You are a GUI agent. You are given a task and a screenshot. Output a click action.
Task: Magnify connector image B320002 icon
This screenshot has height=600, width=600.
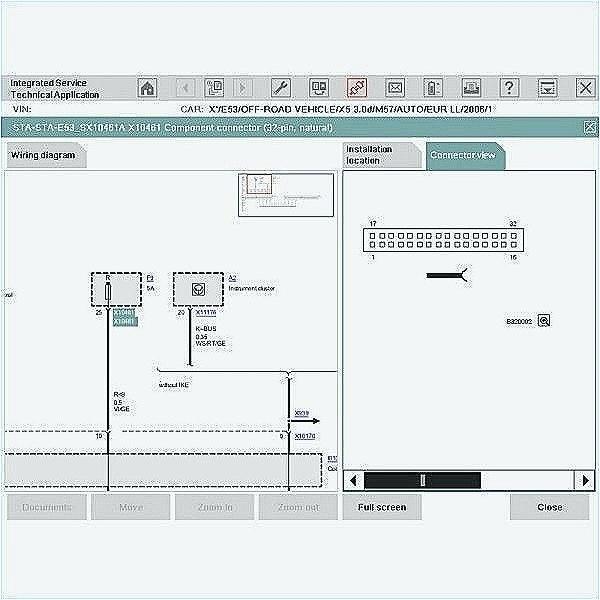pos(544,320)
